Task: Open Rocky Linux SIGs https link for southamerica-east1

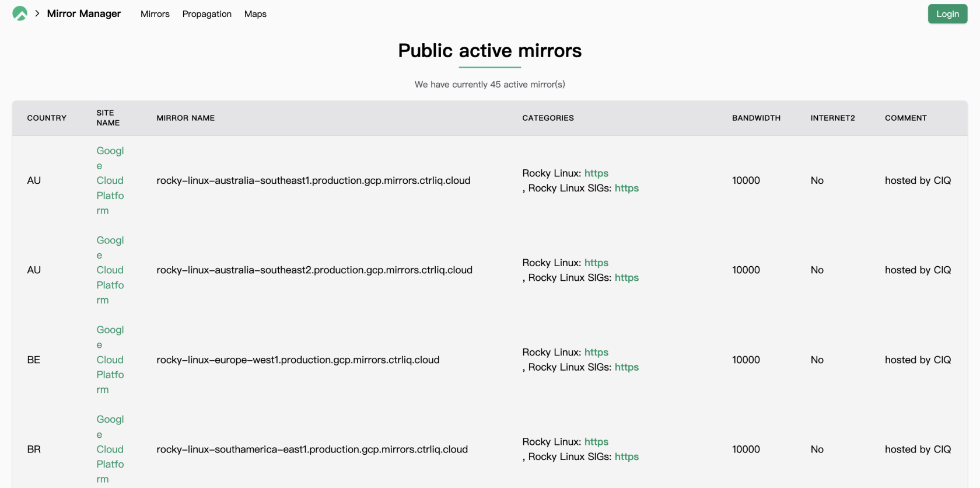Action: click(626, 456)
